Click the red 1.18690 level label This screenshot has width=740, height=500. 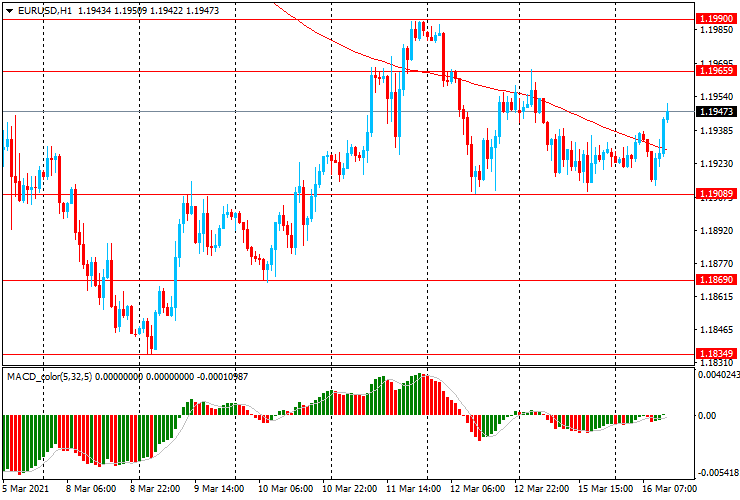(716, 280)
